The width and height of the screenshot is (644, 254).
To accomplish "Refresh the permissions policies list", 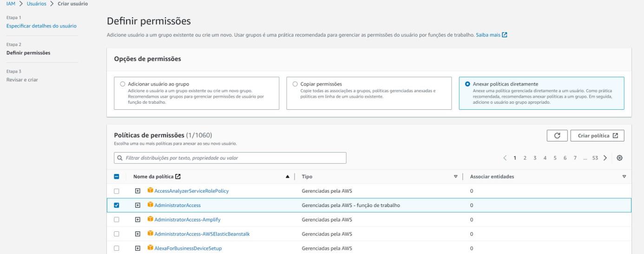I will [557, 135].
